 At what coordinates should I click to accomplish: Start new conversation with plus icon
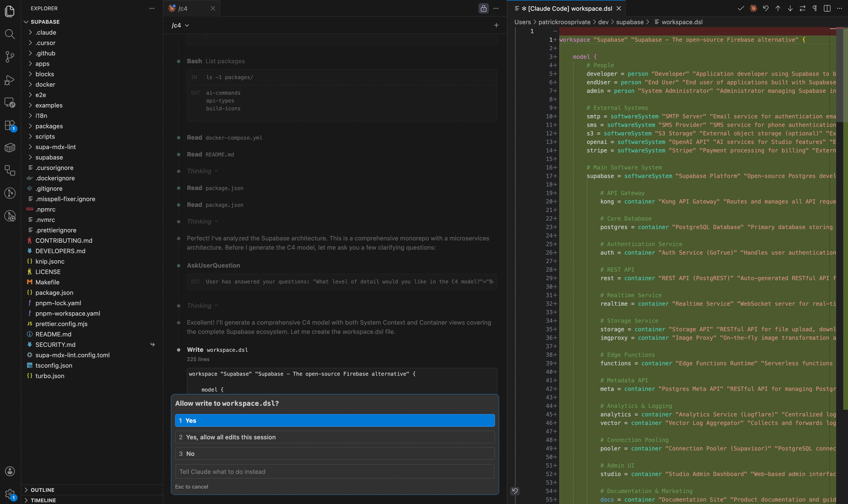click(496, 25)
